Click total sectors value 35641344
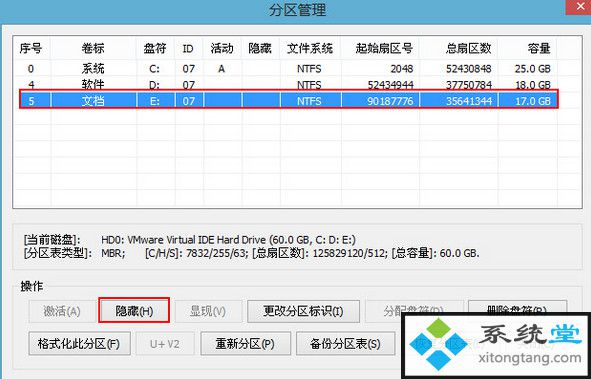Image resolution: width=591 pixels, height=379 pixels. 469,101
